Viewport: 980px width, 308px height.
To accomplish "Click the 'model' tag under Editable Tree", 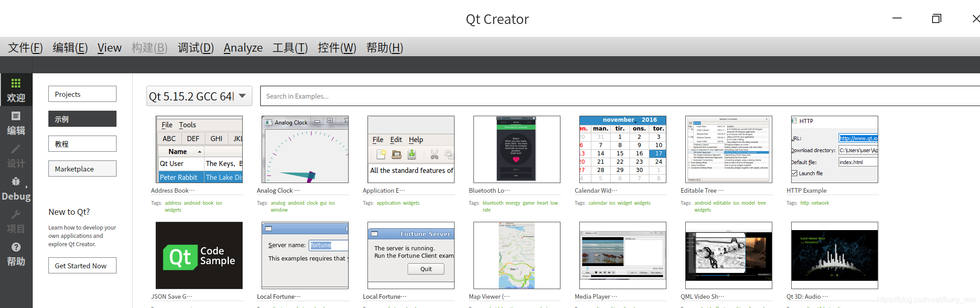I will tap(748, 203).
